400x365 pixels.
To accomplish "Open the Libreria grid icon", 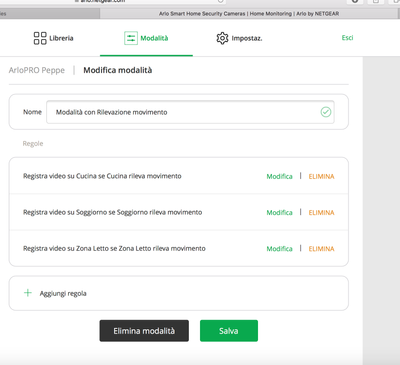I will (40, 38).
